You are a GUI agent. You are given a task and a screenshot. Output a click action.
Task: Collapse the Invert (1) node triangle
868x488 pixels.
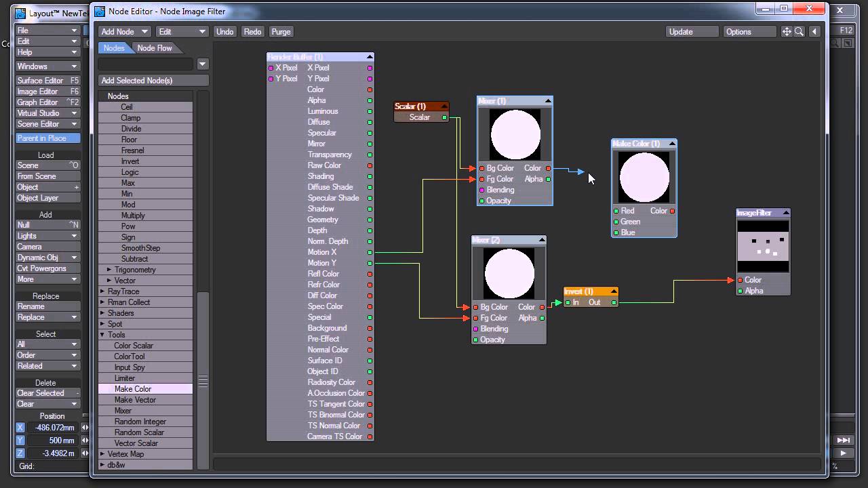click(x=613, y=291)
